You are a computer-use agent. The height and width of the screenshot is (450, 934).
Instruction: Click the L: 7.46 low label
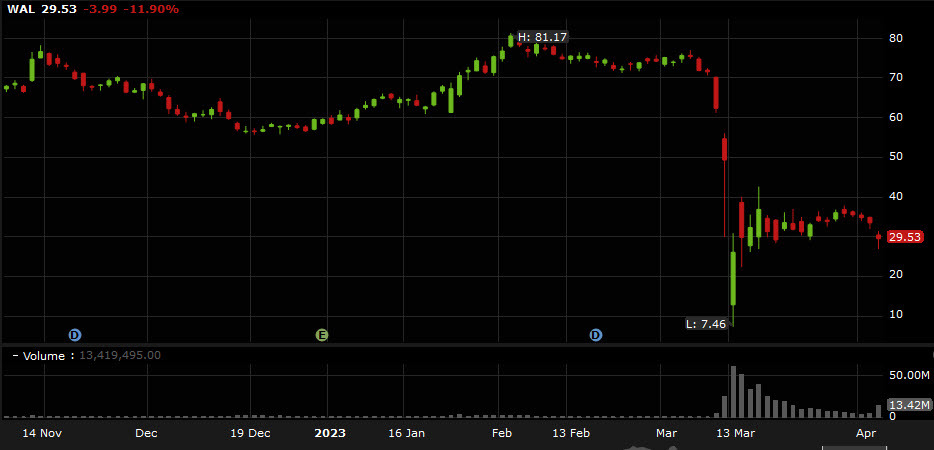[x=706, y=324]
